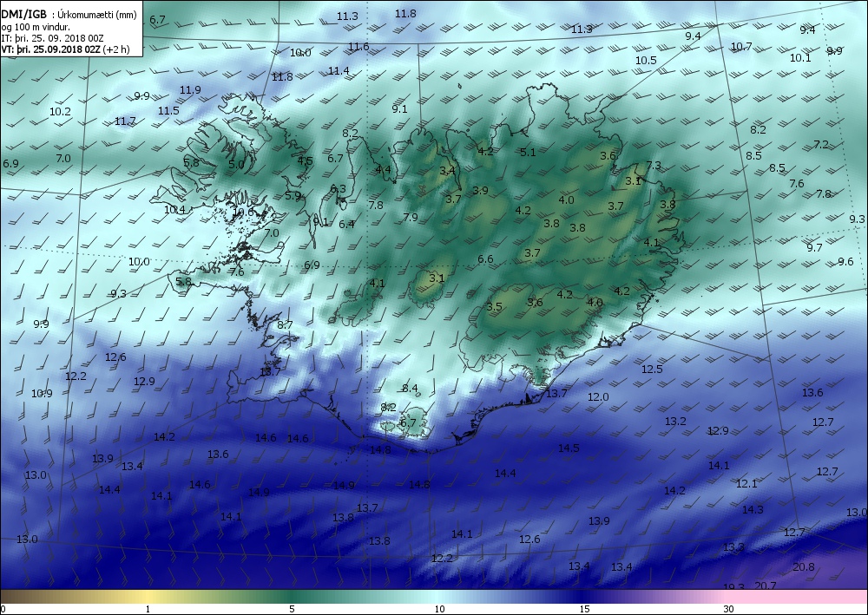Click the map value 4.4
The width and height of the screenshot is (868, 615).
pyautogui.click(x=383, y=169)
